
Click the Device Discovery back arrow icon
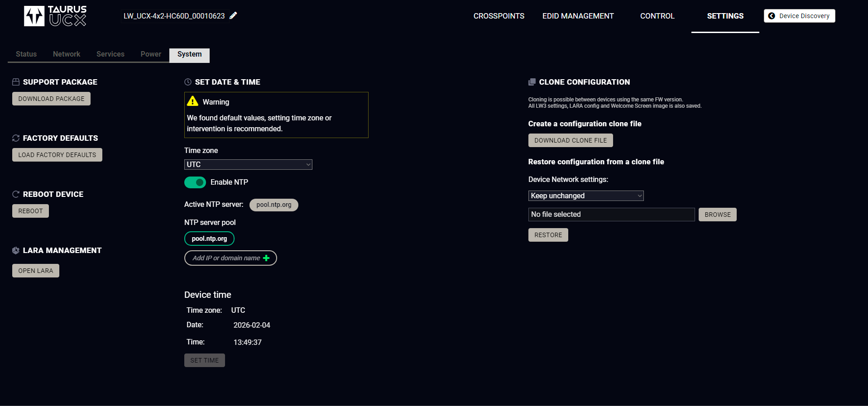click(x=772, y=16)
